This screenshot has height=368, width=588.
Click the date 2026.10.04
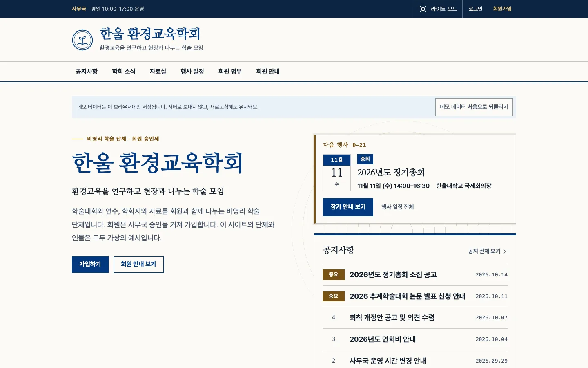point(492,339)
